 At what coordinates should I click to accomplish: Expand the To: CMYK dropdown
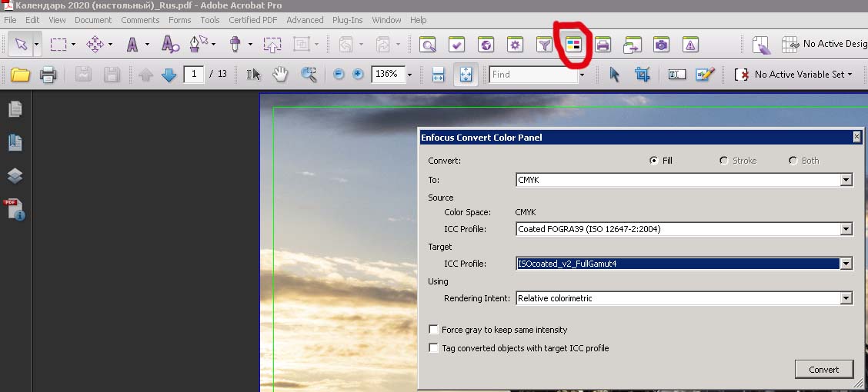click(846, 180)
